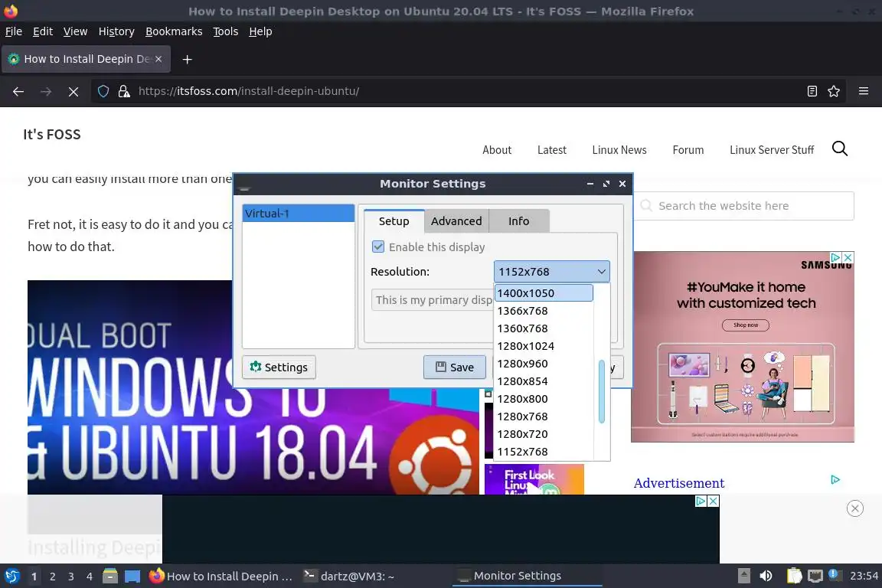Click display tray icon in panel
The height and width of the screenshot is (588, 882).
815,576
